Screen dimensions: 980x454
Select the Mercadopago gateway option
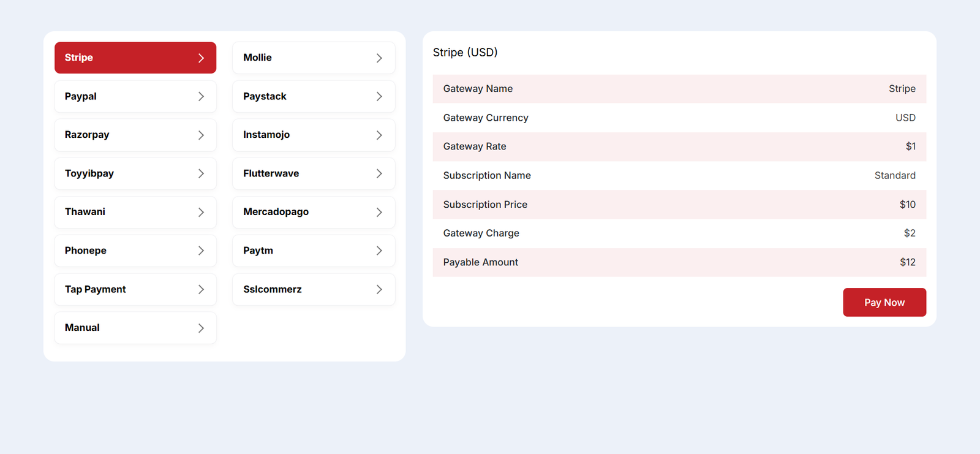pyautogui.click(x=313, y=212)
